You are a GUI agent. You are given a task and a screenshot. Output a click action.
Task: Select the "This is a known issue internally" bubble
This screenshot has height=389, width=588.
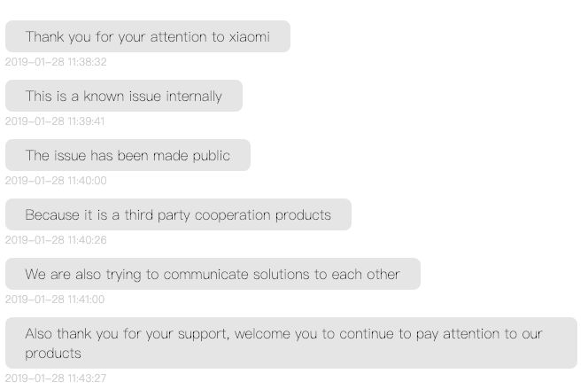(123, 97)
